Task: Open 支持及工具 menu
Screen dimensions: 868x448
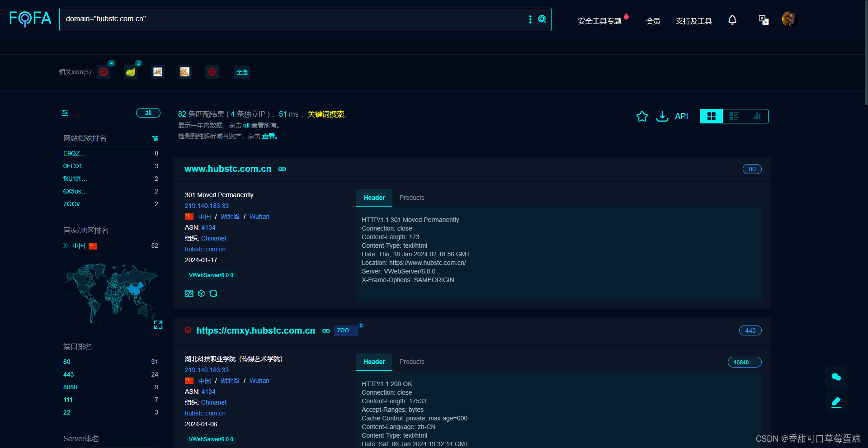Action: [693, 21]
